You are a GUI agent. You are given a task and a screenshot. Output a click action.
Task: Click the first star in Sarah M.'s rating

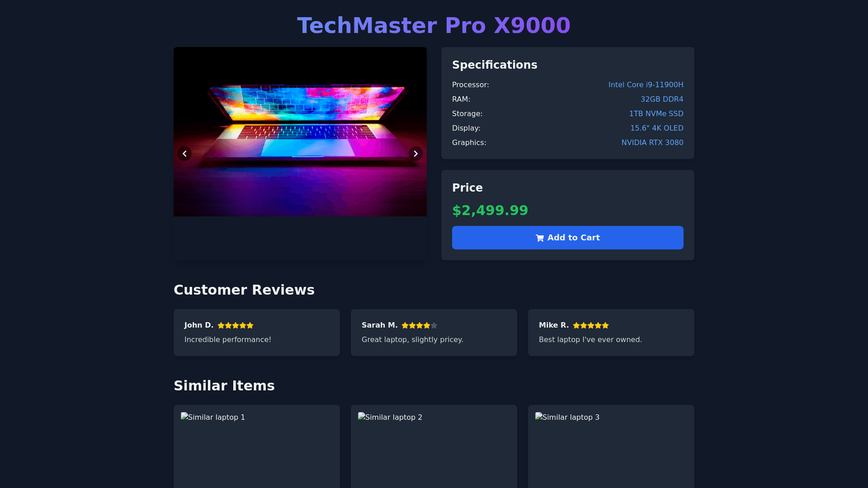click(x=405, y=325)
